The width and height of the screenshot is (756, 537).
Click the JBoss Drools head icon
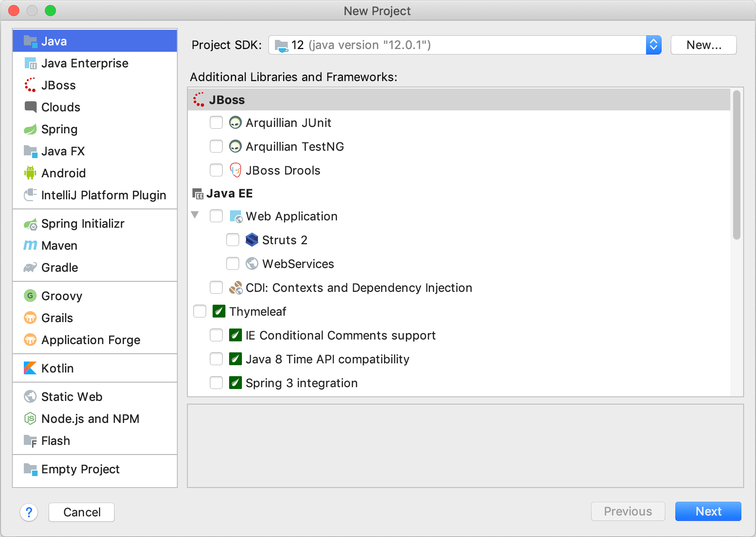coord(236,170)
